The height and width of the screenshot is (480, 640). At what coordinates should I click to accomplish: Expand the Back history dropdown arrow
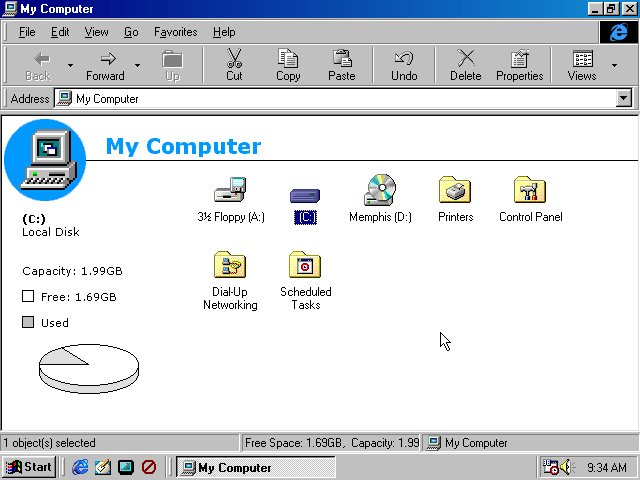[70, 65]
